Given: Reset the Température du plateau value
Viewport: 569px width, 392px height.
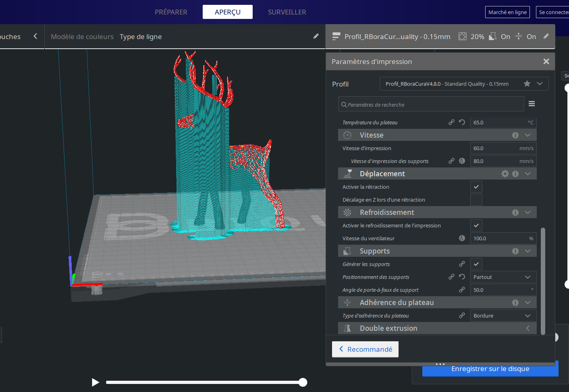Looking at the screenshot, I should point(462,122).
